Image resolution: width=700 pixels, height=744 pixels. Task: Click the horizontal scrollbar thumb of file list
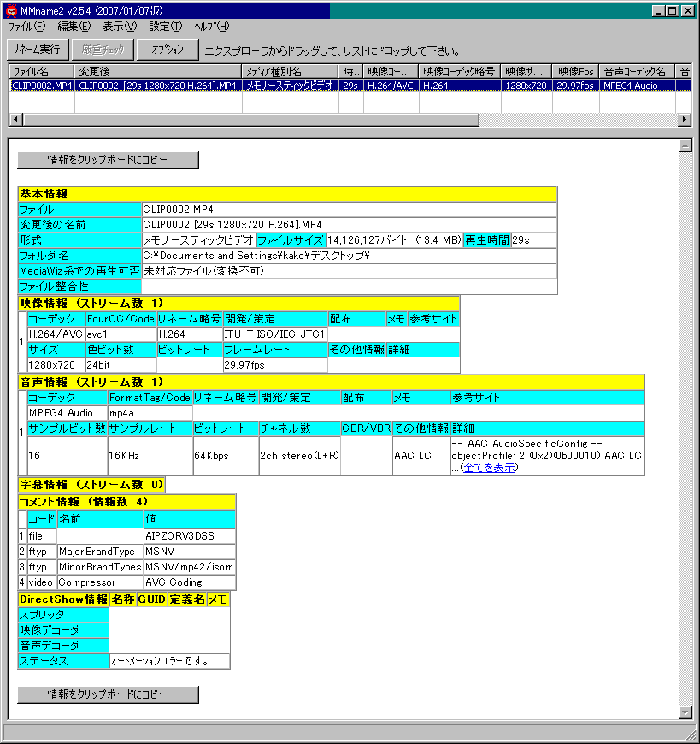pos(251,120)
